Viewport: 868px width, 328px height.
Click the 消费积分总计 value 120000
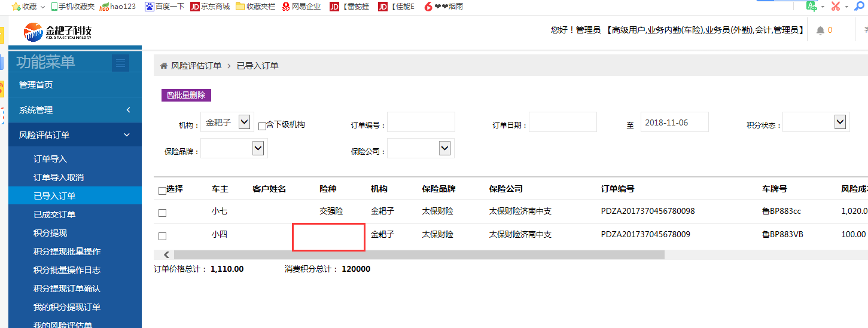[356, 269]
